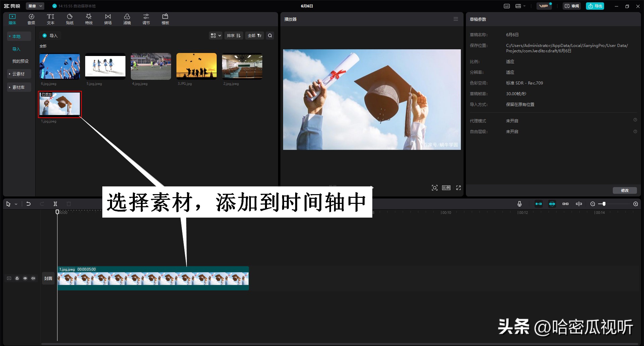Image resolution: width=644 pixels, height=346 pixels.
Task: Switch to the 模板 (Templates) tab
Action: coord(165,18)
